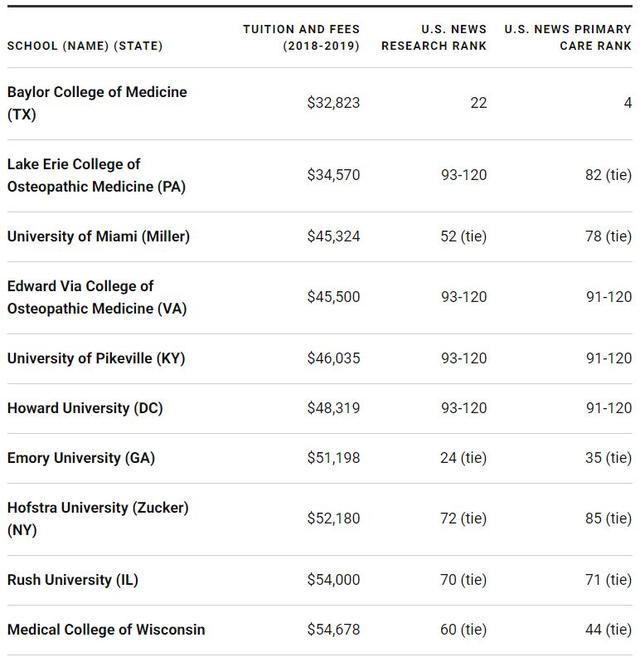Click Emory University (GA) name
The height and width of the screenshot is (662, 640).
(81, 458)
